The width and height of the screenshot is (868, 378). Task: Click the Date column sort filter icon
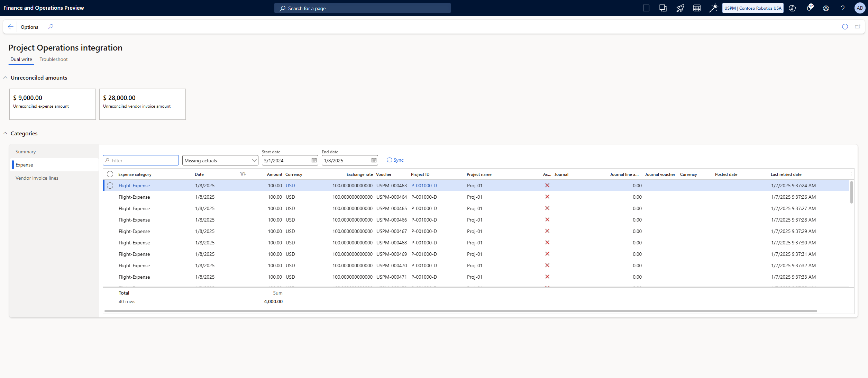tap(243, 174)
